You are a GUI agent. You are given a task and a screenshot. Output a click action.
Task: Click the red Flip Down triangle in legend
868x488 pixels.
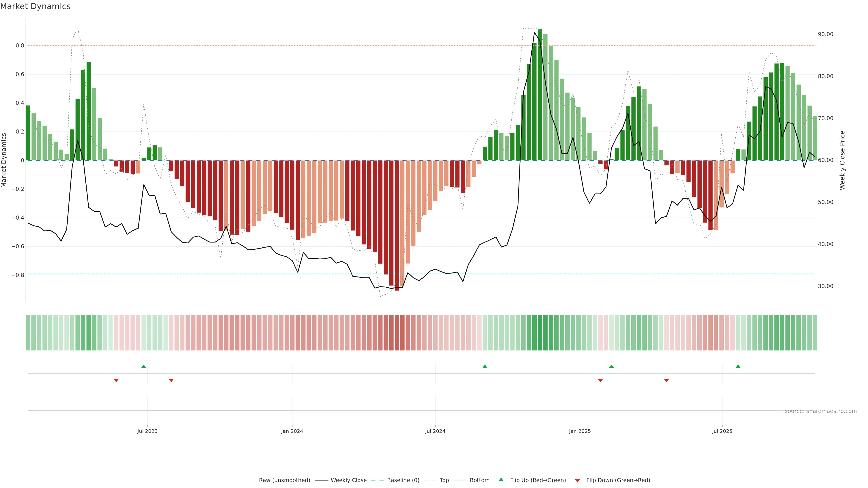tap(577, 480)
